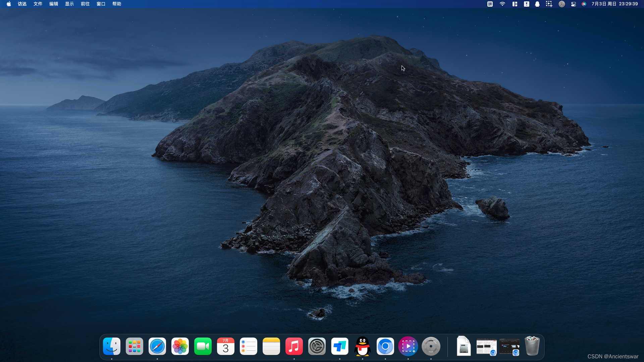Activate Siri from the menu bar
Viewport: 644px width, 362px height.
584,4
